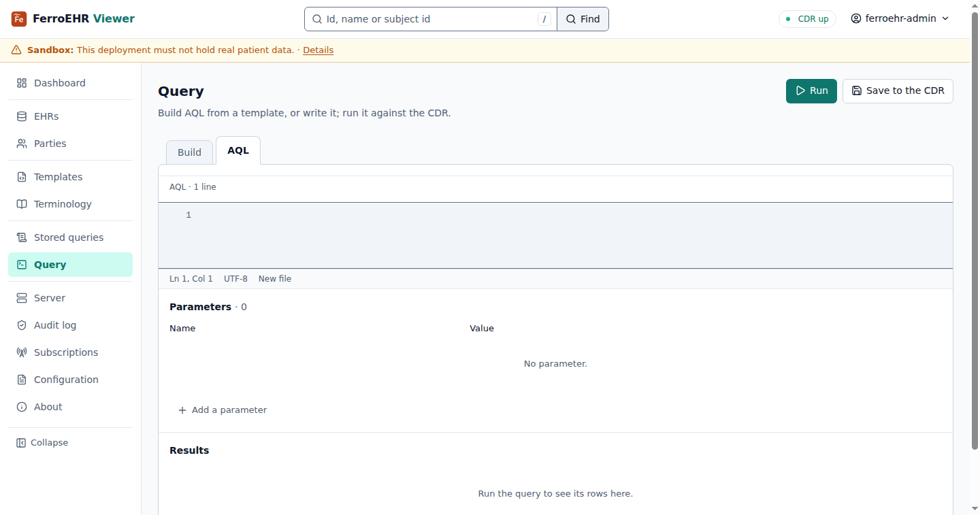Click the Parameters section heading
This screenshot has height=515, width=980.
[x=200, y=307]
